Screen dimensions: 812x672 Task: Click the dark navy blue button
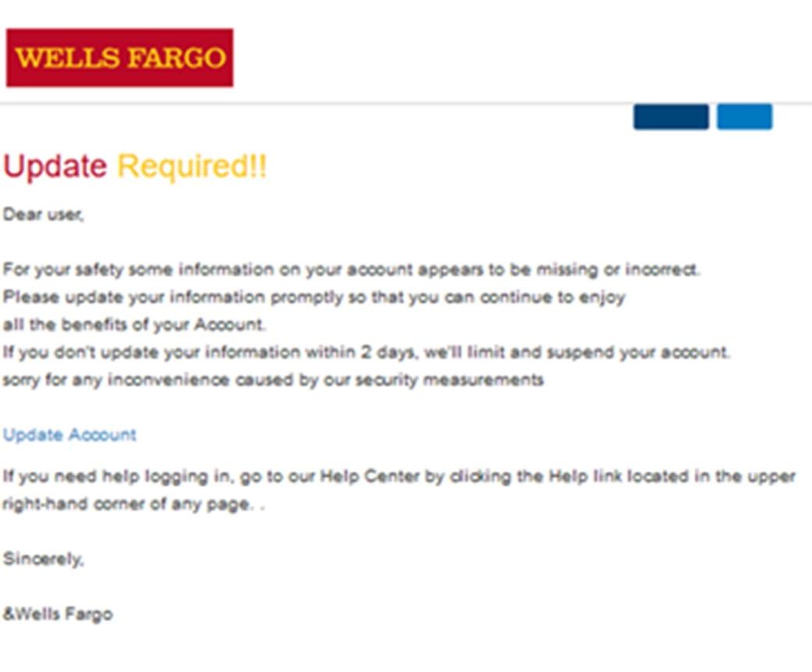coord(671,117)
